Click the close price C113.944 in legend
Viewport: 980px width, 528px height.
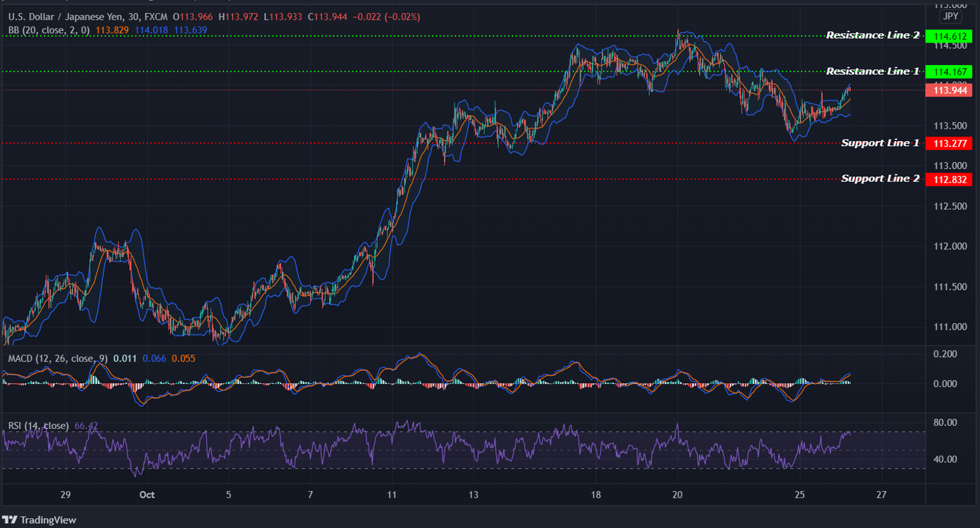(x=327, y=17)
